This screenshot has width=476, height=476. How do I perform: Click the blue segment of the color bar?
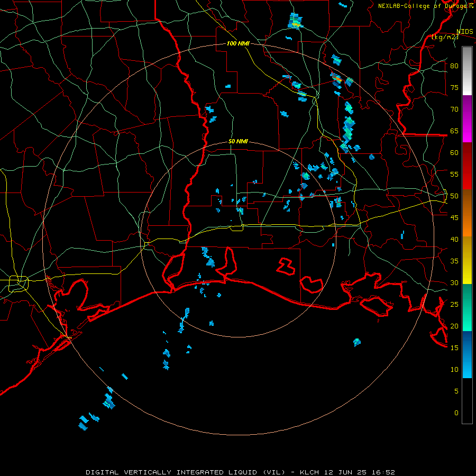point(467,354)
